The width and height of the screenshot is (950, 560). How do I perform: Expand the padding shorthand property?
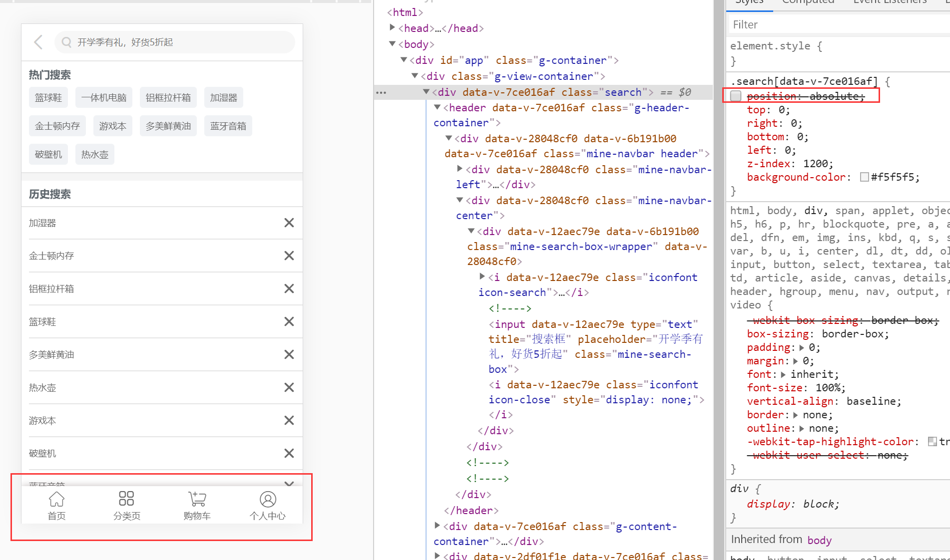click(x=802, y=348)
